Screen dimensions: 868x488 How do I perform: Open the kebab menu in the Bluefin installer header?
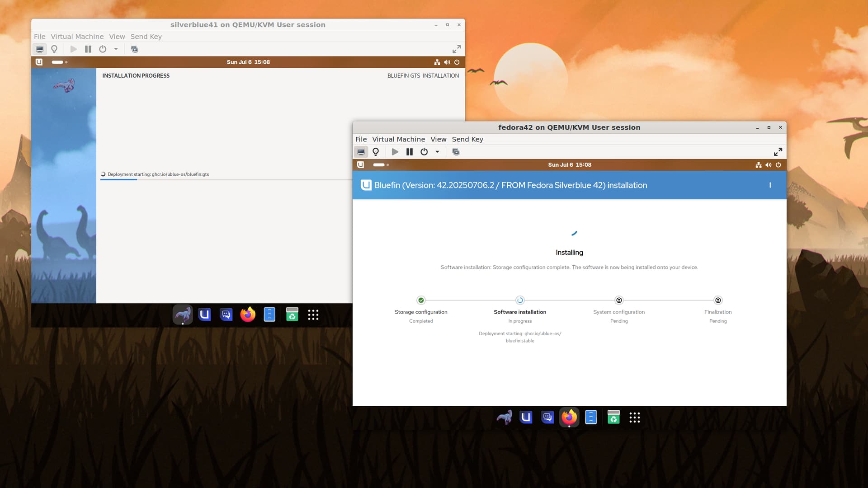(x=770, y=185)
